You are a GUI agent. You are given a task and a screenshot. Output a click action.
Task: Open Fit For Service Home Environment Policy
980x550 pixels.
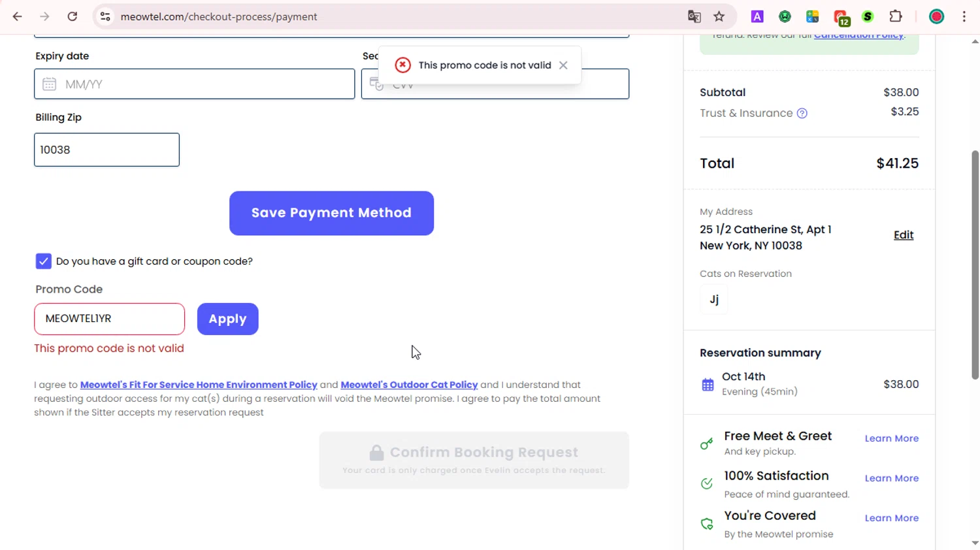(199, 385)
